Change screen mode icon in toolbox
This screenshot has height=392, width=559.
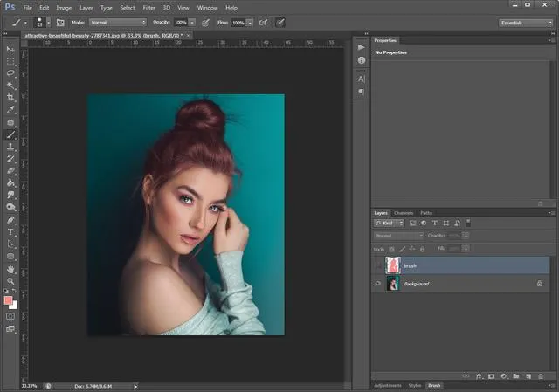pyautogui.click(x=10, y=328)
